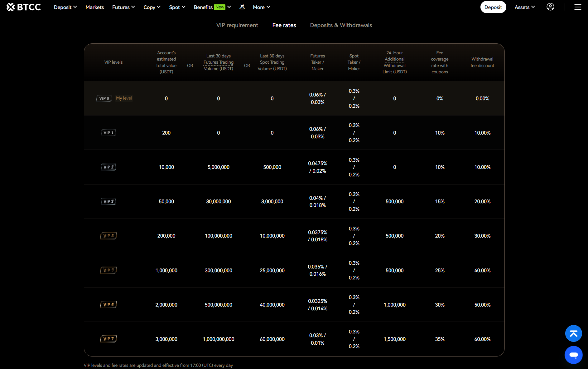
Task: Click the VIP 1 badge
Action: pyautogui.click(x=108, y=133)
